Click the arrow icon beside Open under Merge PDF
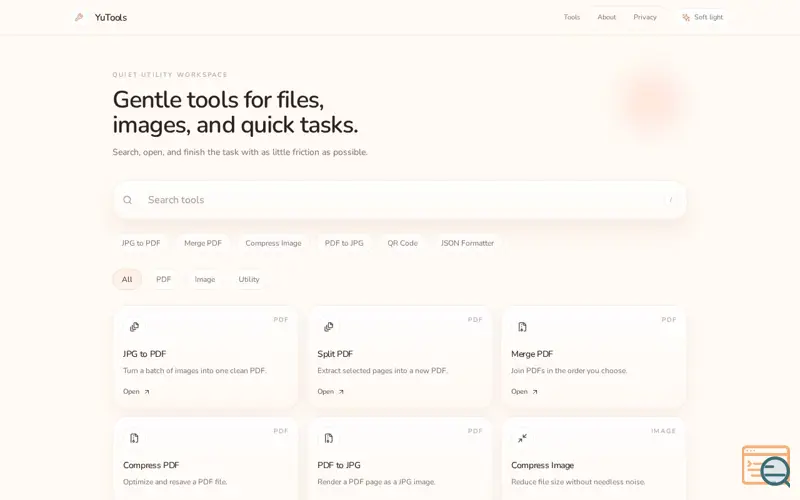Image resolution: width=800 pixels, height=500 pixels. coord(535,392)
